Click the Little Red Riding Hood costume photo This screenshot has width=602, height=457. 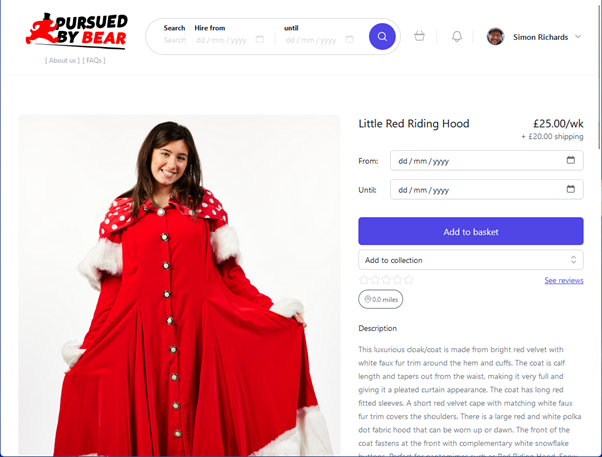coord(179,285)
